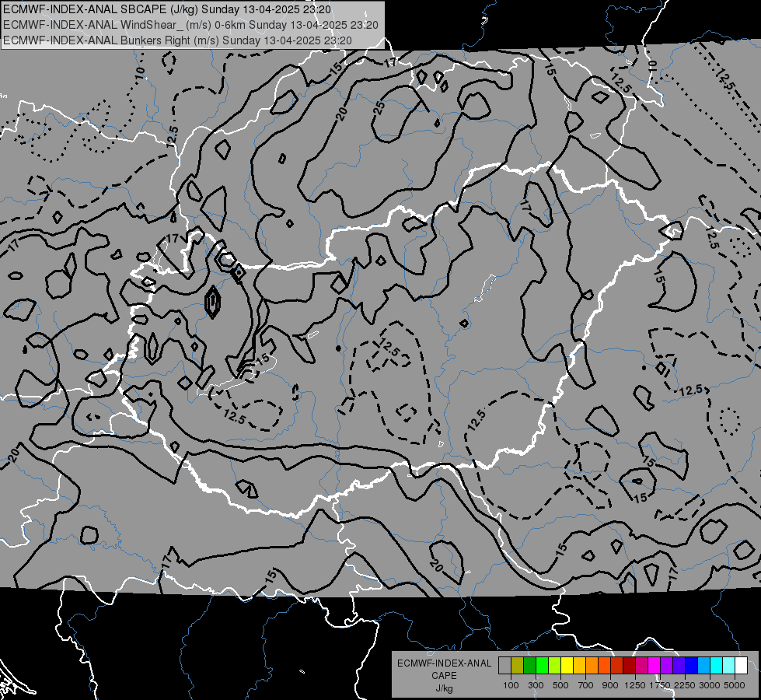761x700 pixels.
Task: Click the 5000 tick label on the legend
Action: 735,685
